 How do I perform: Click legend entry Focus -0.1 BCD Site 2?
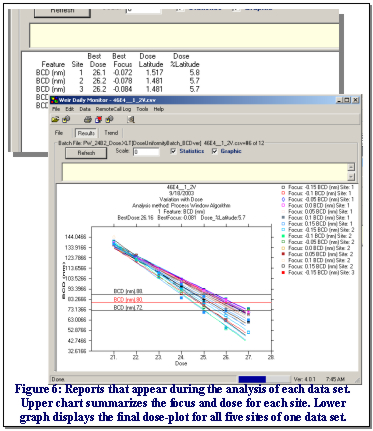pos(316,236)
